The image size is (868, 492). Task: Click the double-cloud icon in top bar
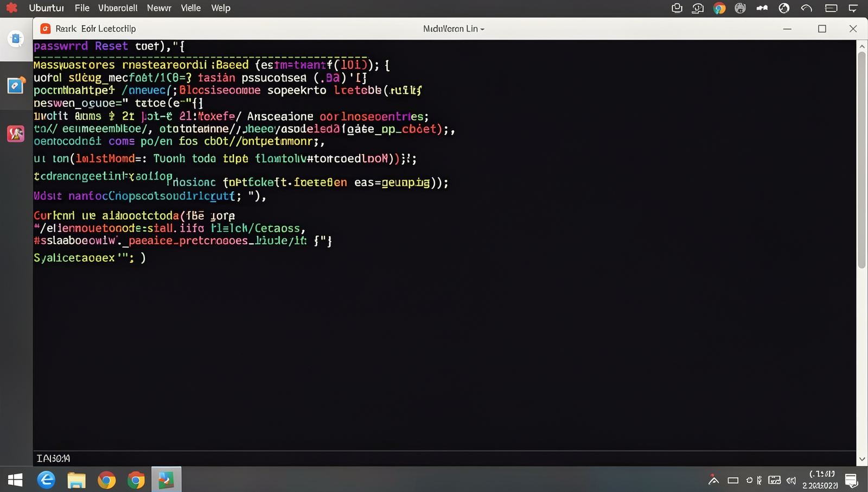coord(762,8)
